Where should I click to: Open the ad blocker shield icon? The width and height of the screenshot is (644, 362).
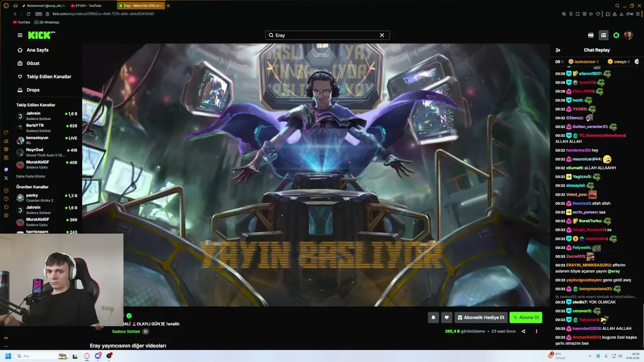(585, 14)
